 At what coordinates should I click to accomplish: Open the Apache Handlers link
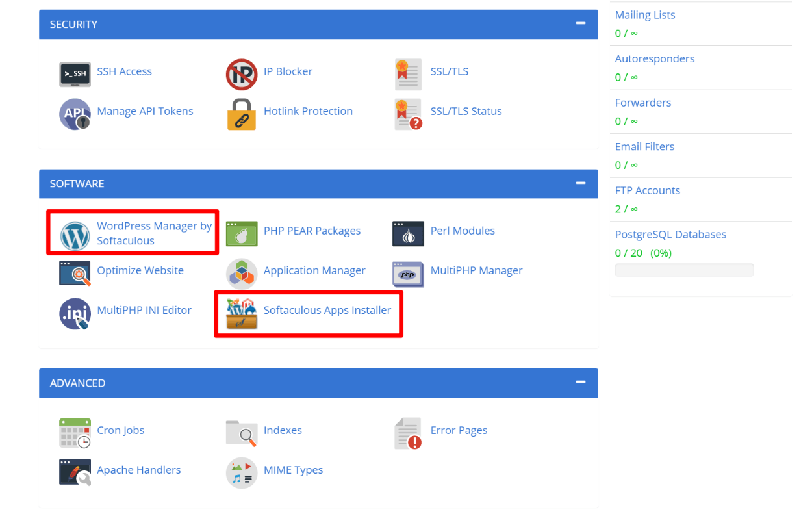pyautogui.click(x=138, y=470)
